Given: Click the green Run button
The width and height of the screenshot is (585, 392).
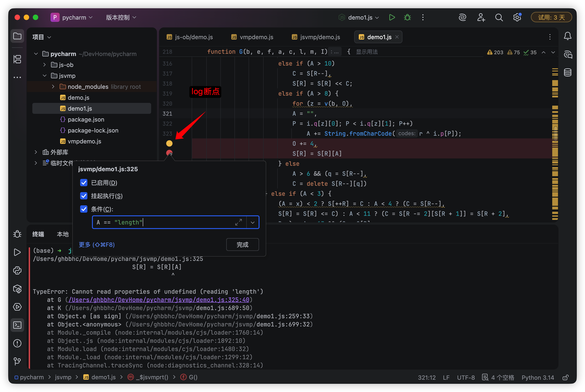Looking at the screenshot, I should 392,18.
